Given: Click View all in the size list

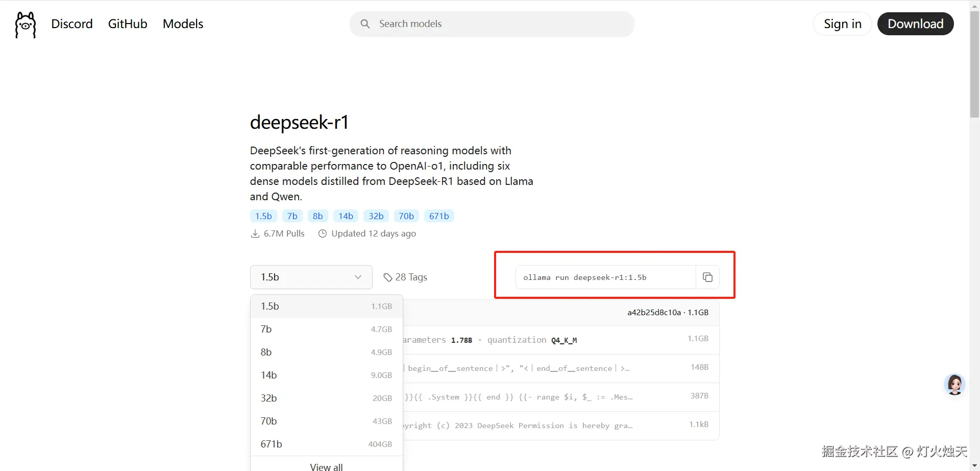Looking at the screenshot, I should pyautogui.click(x=326, y=466).
